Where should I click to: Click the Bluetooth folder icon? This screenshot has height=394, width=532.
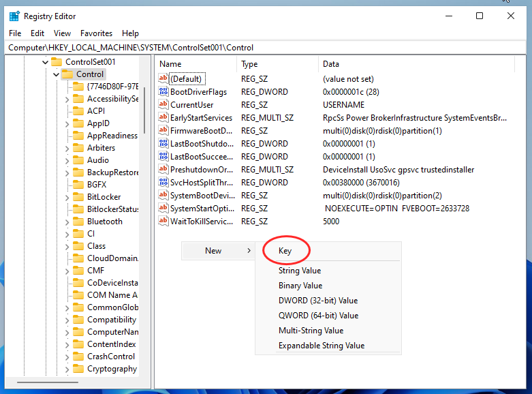coord(78,221)
